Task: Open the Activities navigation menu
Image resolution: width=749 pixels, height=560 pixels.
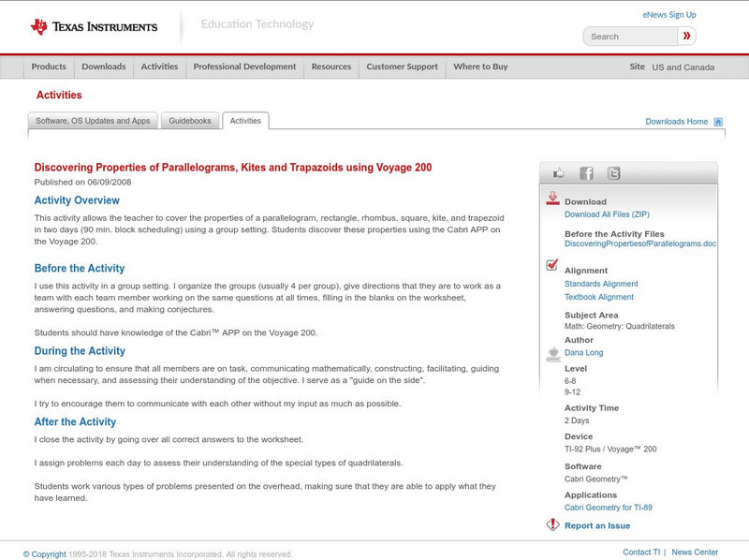Action: 159,66
